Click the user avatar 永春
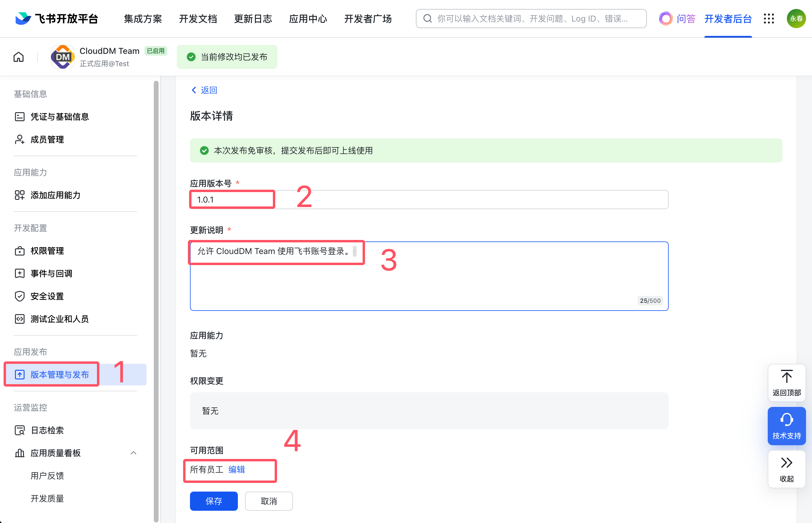This screenshot has width=812, height=523. (x=796, y=19)
